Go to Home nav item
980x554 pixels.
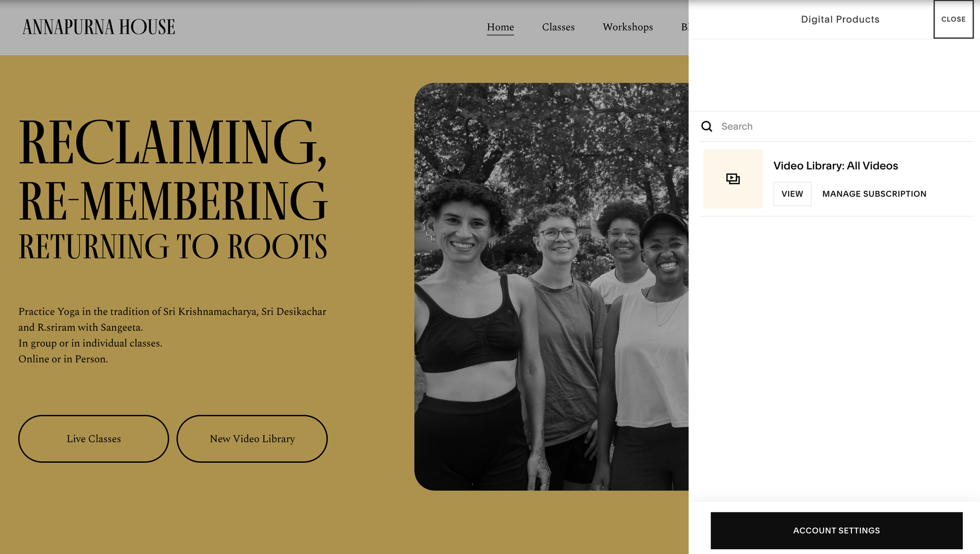pos(500,27)
